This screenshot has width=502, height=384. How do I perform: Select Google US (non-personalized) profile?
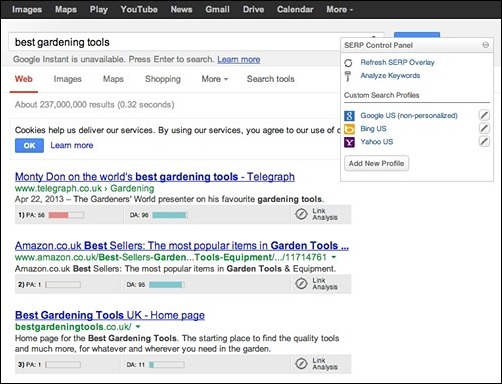tap(409, 116)
